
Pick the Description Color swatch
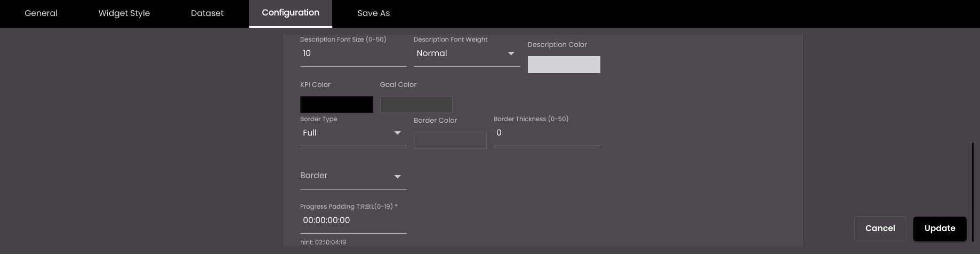[x=564, y=65]
